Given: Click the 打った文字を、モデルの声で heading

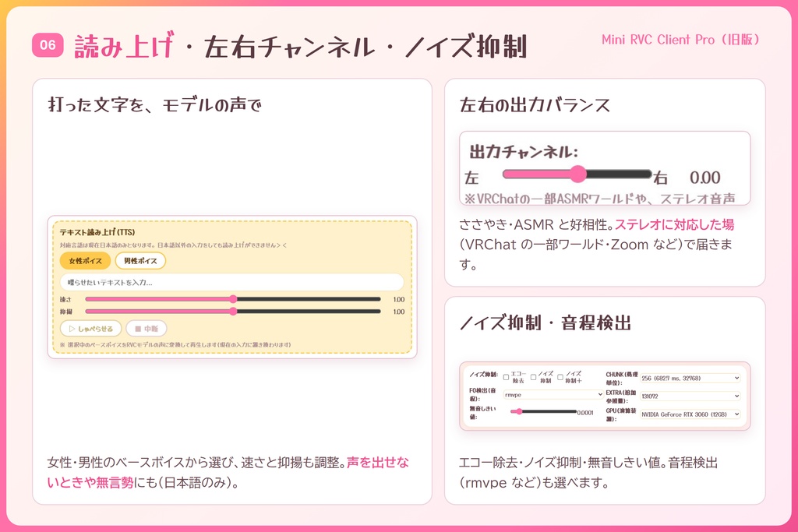Looking at the screenshot, I should tap(155, 105).
